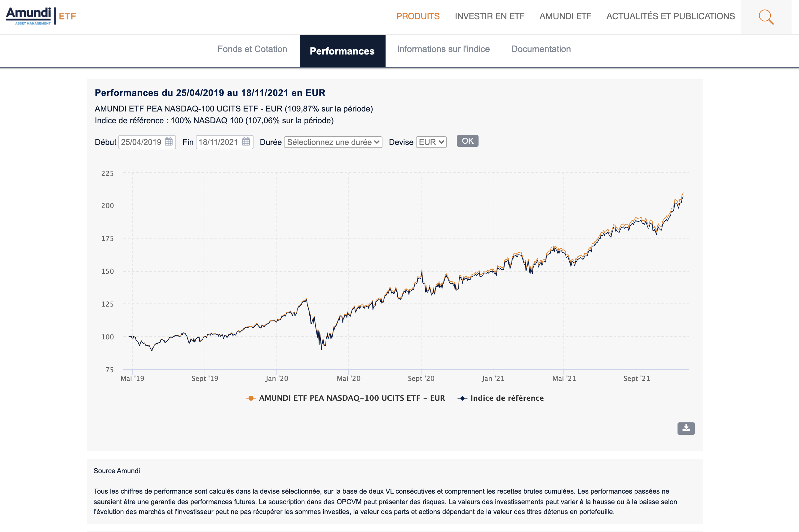799x532 pixels.
Task: Open the Devise EUR currency dropdown
Action: pos(431,142)
